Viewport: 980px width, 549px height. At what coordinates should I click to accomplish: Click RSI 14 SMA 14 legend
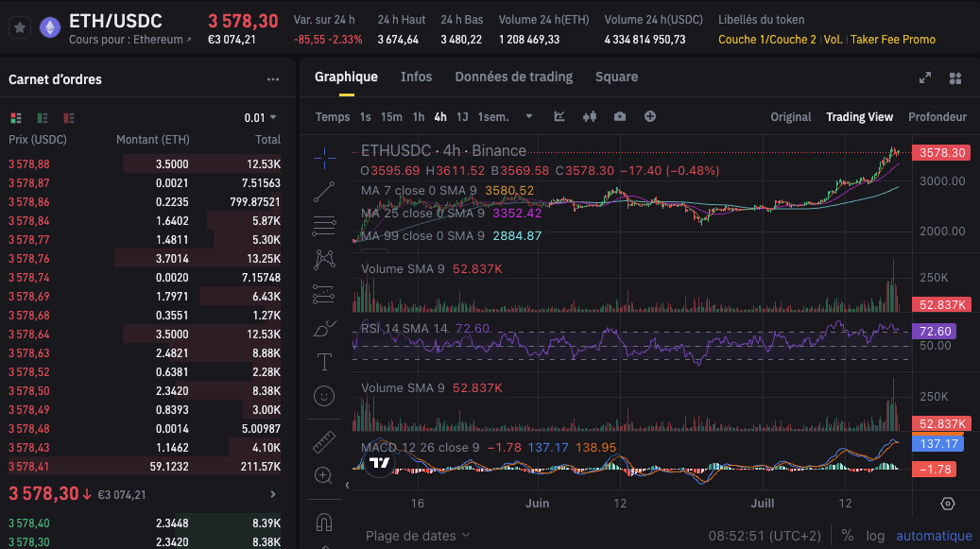tap(425, 329)
